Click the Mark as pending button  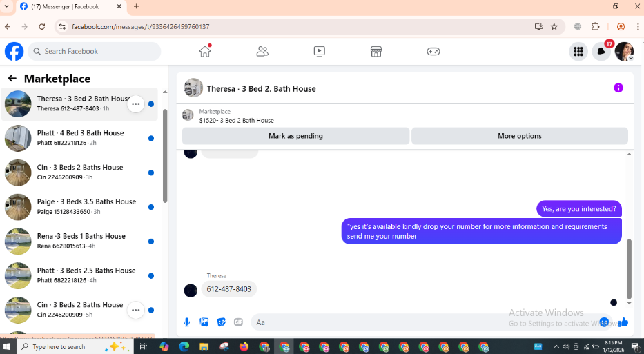[295, 136]
